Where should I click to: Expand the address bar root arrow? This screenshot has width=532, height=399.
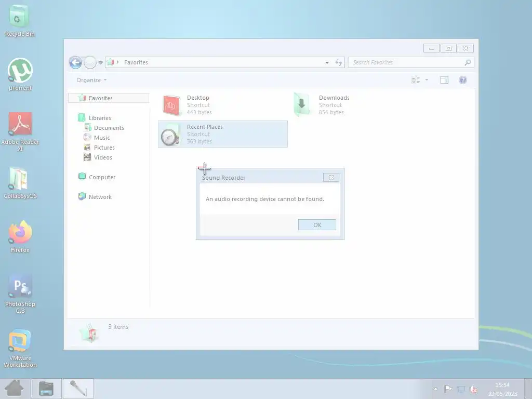coord(118,62)
